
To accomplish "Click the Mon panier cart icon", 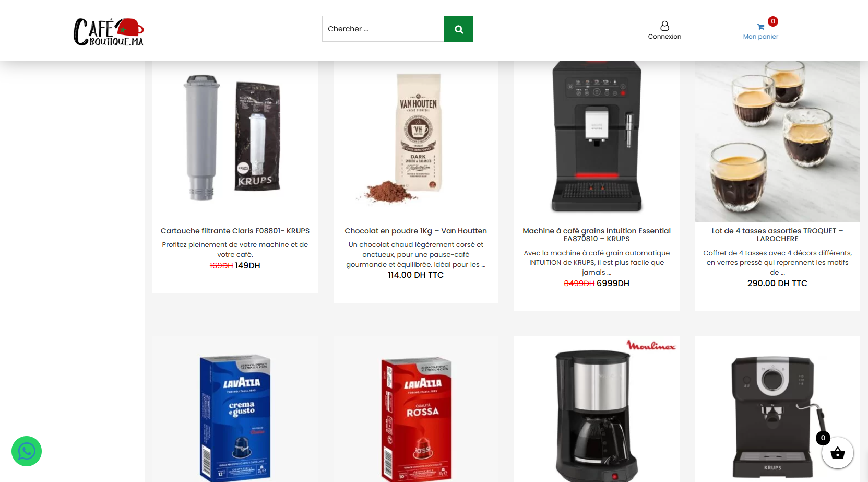I will pos(760,27).
